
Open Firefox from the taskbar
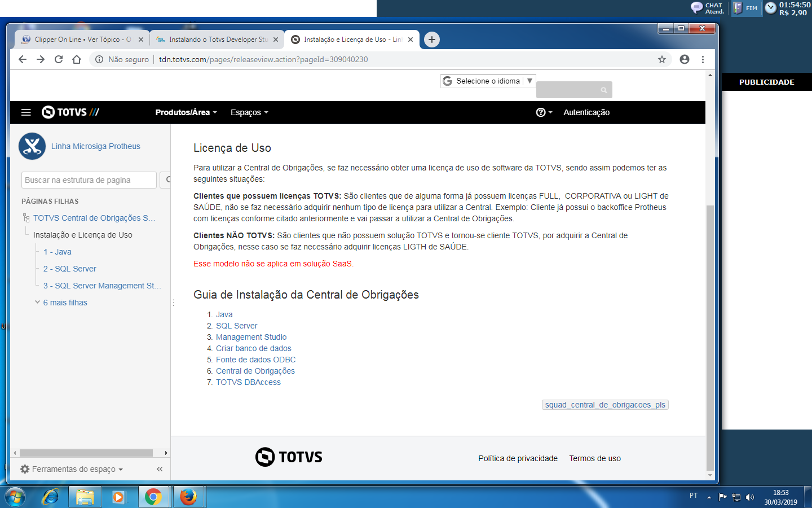coord(188,497)
